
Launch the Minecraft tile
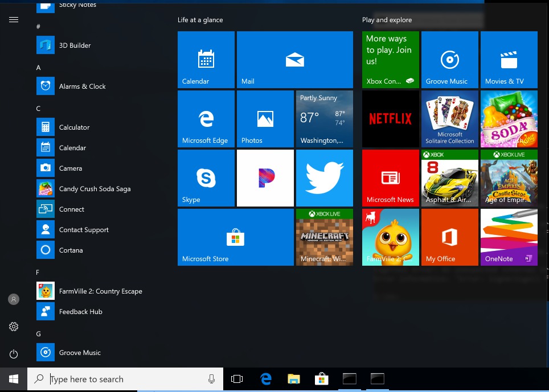point(325,237)
